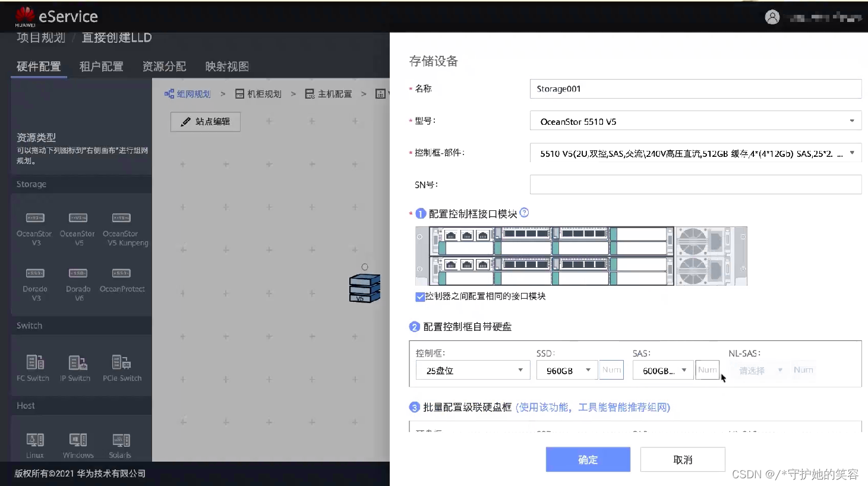Switch to the 资源分配 tab
Viewport: 868px width, 486px height.
(165, 67)
